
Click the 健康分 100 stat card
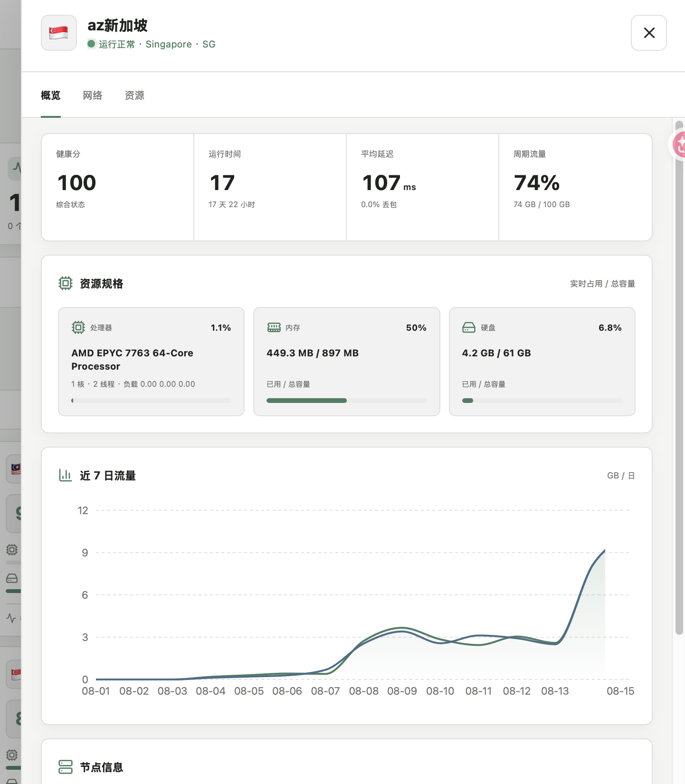coord(118,187)
